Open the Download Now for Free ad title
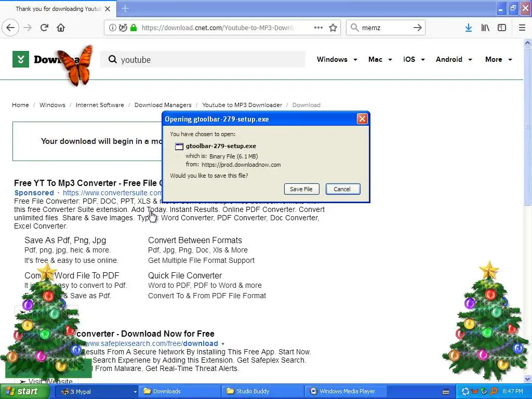This screenshot has width=532, height=399. click(145, 334)
